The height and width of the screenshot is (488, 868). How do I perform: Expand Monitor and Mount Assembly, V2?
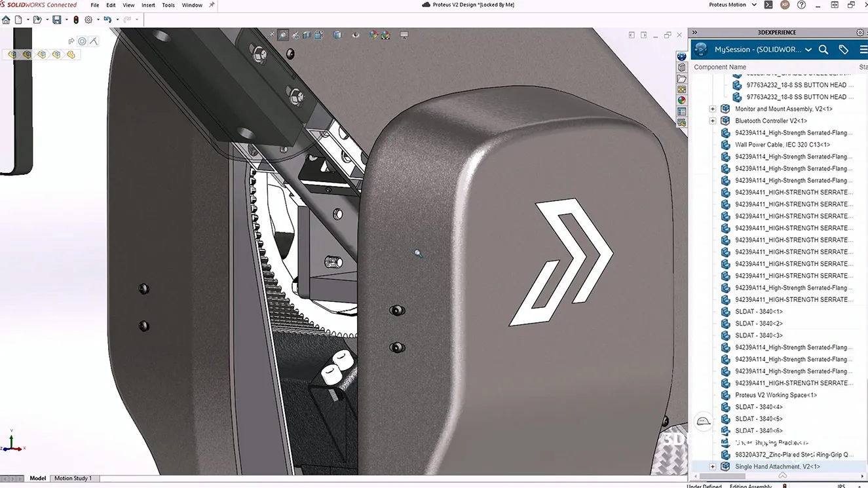pos(712,109)
